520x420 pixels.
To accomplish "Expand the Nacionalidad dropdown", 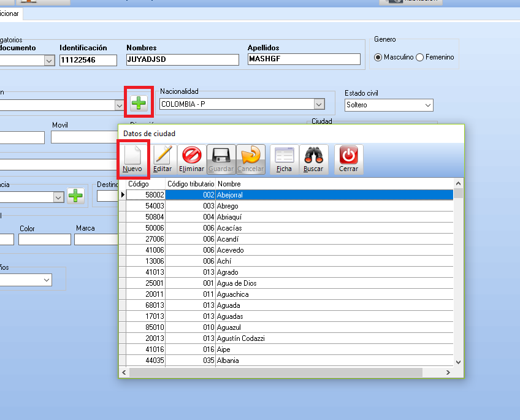I will click(x=319, y=104).
